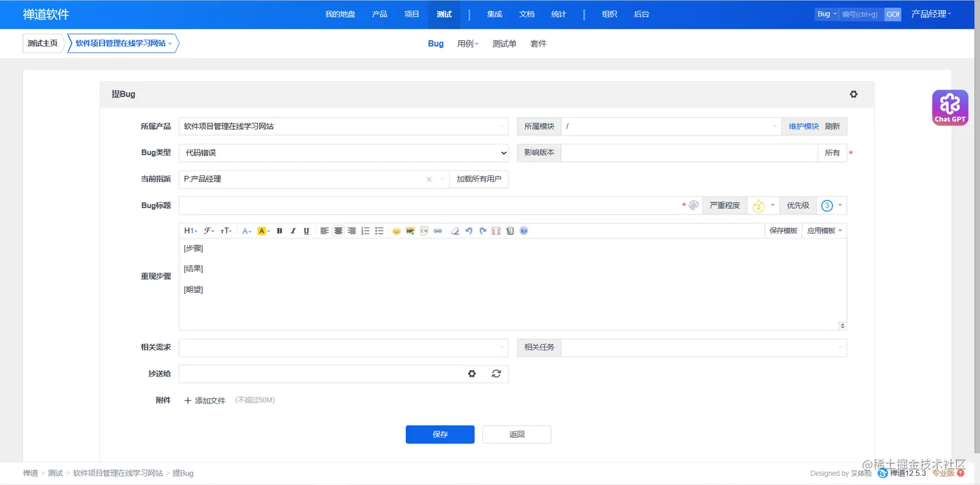
Task: Go to 我的地盘 in top navigation
Action: coord(340,14)
